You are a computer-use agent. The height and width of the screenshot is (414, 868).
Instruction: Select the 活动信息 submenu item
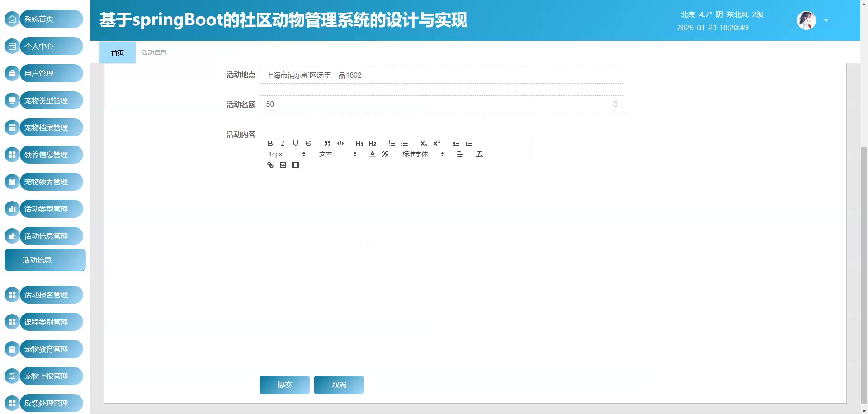tap(45, 260)
